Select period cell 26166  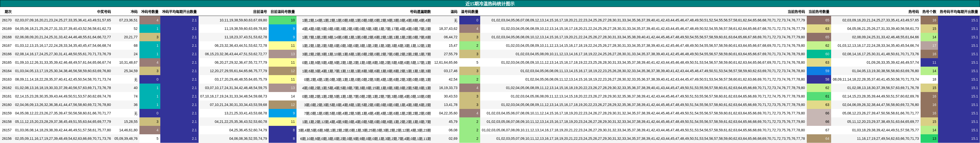coord(6,54)
